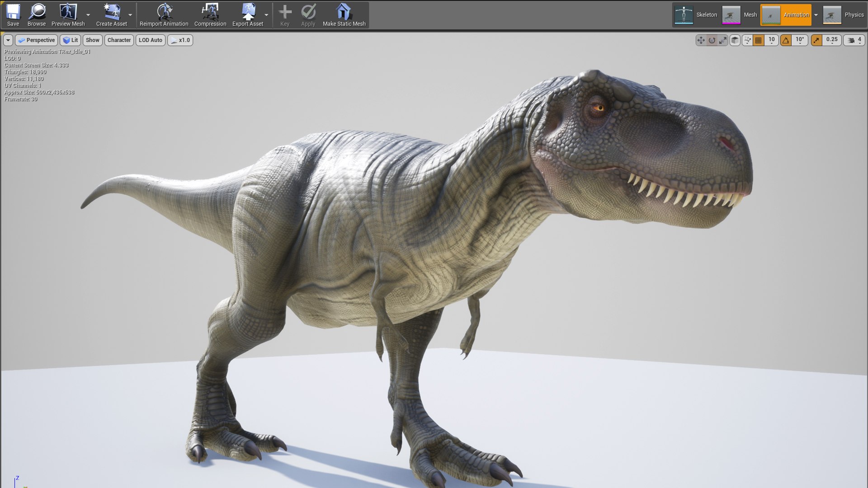The width and height of the screenshot is (868, 488).
Task: Open the Lit view mode menu
Action: pyautogui.click(x=71, y=40)
